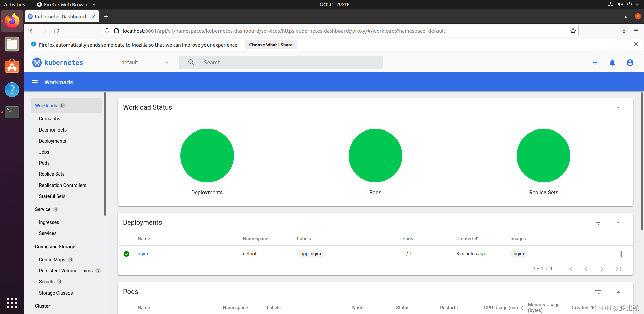Go to first page of Deployments
The image size is (644, 314).
pyautogui.click(x=570, y=269)
